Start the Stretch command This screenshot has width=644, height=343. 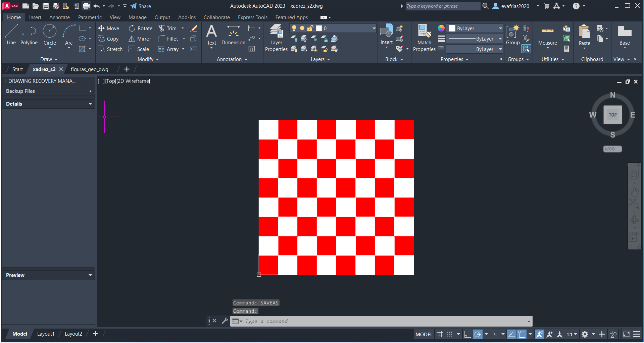coord(110,49)
